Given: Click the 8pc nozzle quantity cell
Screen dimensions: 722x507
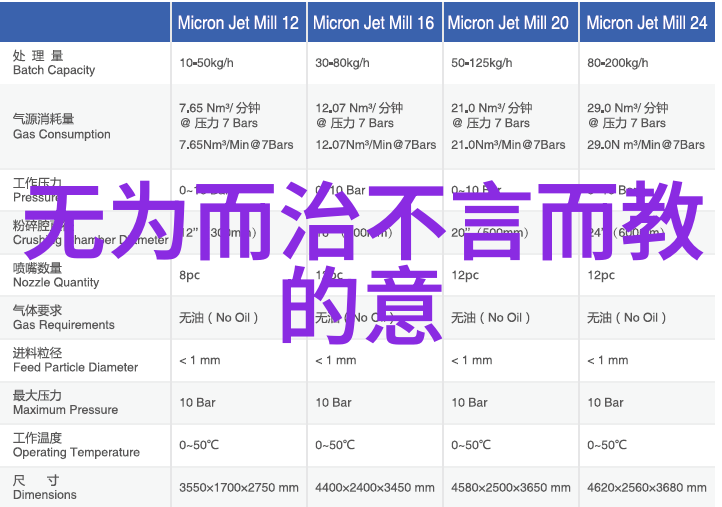Looking at the screenshot, I should click(190, 275).
